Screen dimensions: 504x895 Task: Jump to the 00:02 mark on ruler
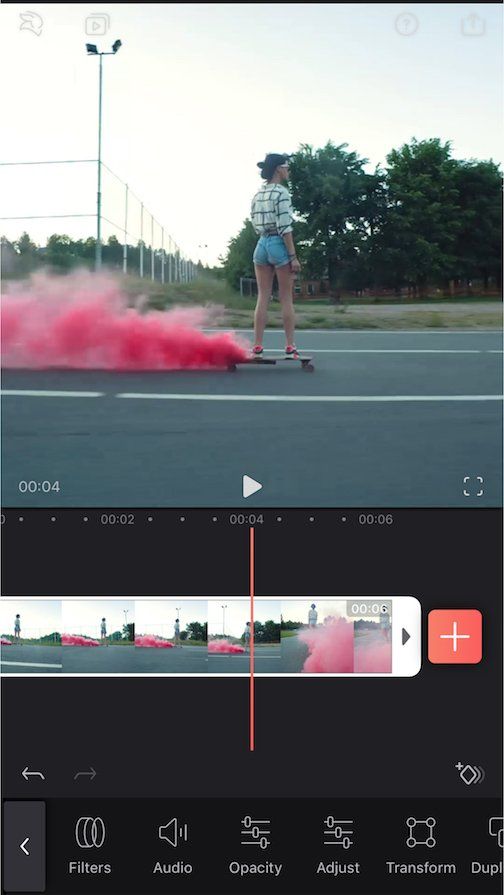point(118,519)
